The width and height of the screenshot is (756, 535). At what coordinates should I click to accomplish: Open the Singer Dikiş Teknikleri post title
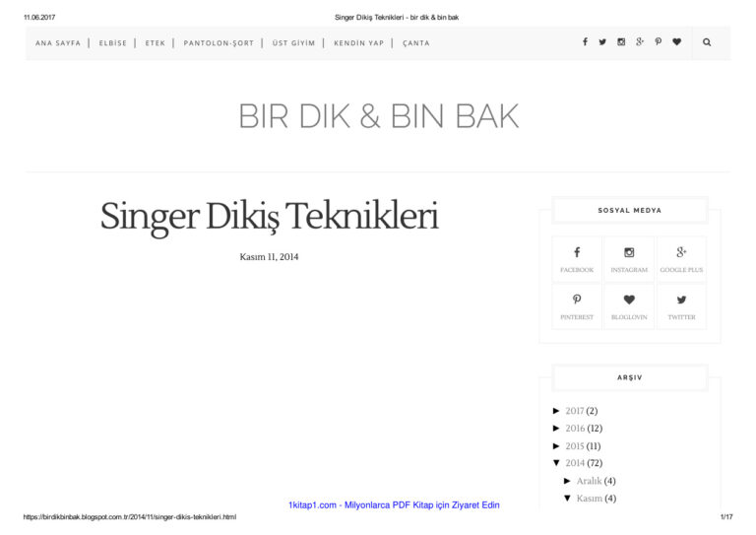coord(269,217)
